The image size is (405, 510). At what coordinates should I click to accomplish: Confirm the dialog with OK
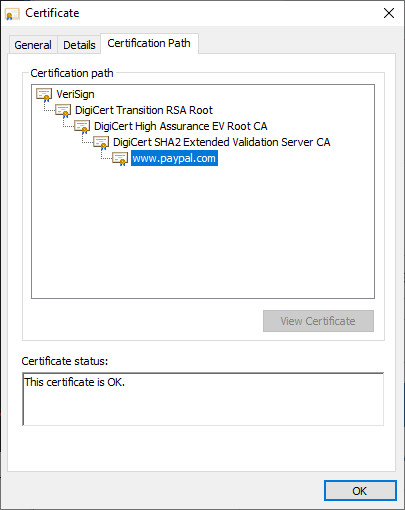click(360, 491)
